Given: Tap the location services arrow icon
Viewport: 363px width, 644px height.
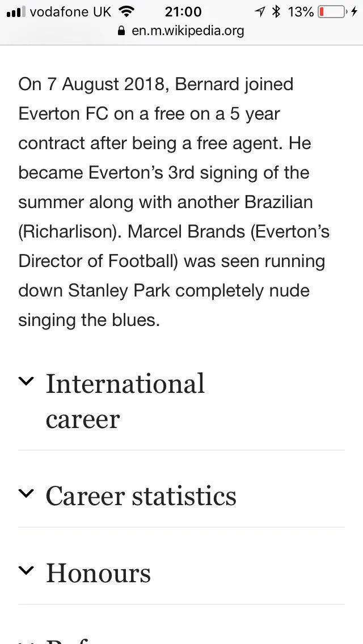Looking at the screenshot, I should [260, 11].
